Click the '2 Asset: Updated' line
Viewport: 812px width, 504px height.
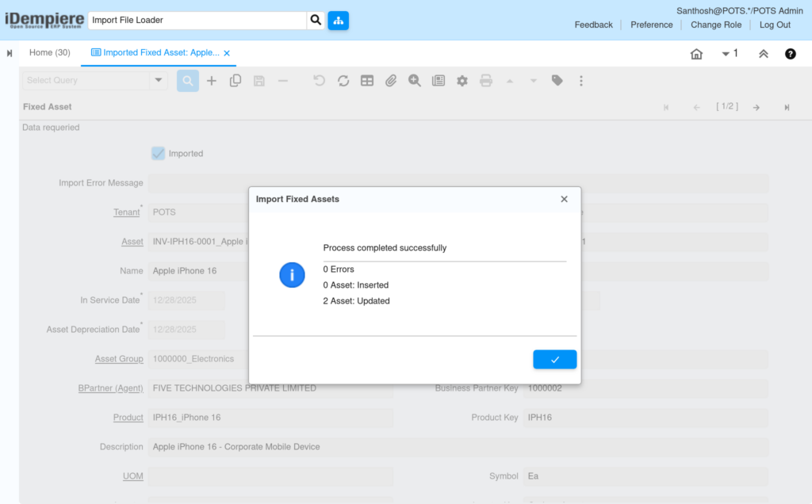[x=356, y=301]
